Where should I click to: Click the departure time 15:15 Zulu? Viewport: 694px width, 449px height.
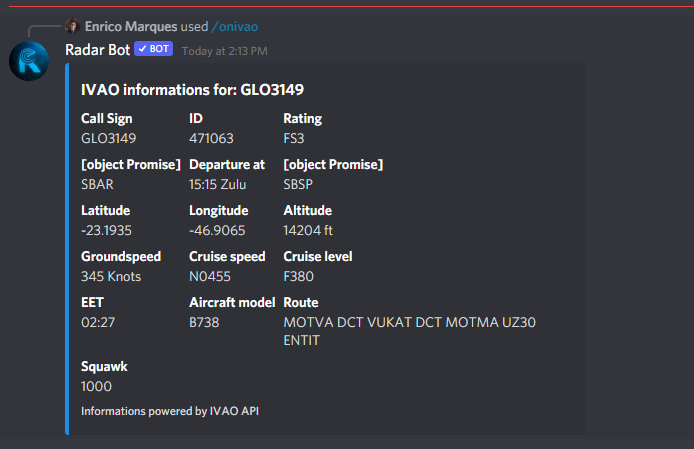pyautogui.click(x=218, y=185)
